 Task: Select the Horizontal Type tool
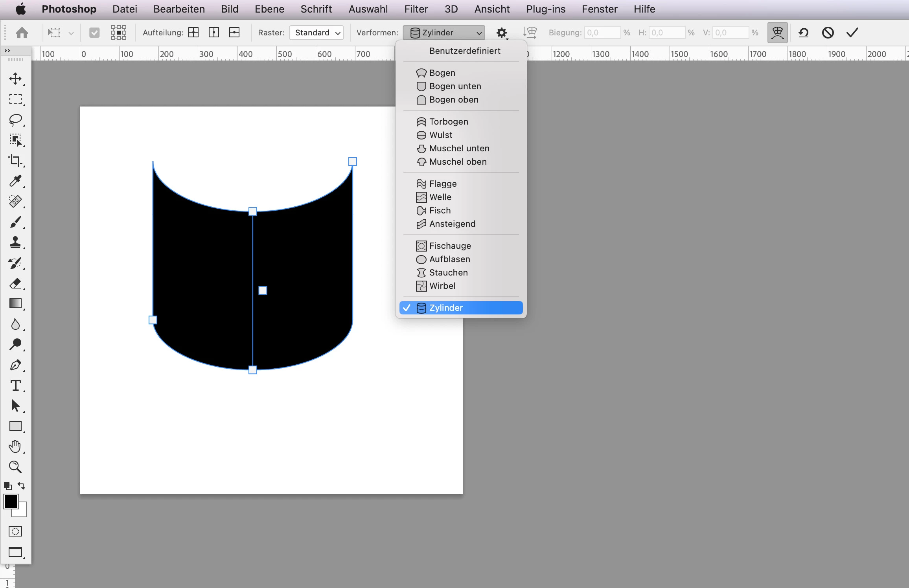tap(15, 385)
